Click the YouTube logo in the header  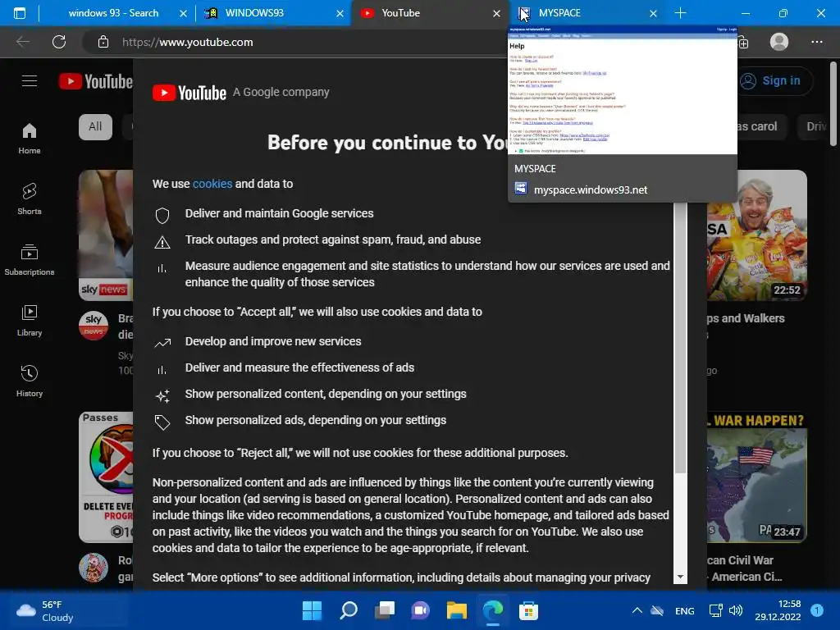coord(96,81)
